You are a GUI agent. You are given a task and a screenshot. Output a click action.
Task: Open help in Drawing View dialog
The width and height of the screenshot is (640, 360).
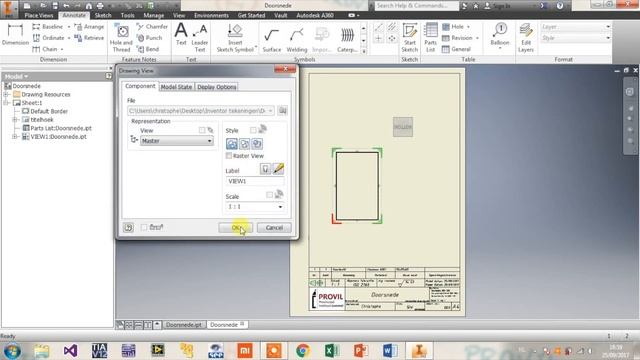point(128,227)
